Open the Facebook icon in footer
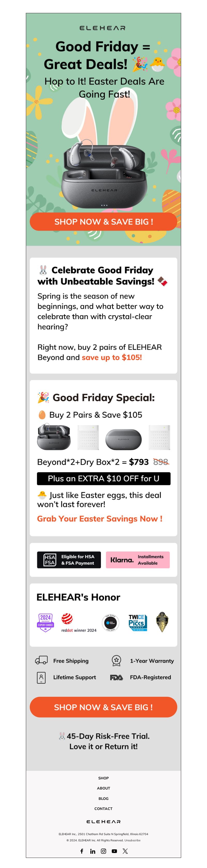Viewport: 207px width, 868px height. click(82, 851)
